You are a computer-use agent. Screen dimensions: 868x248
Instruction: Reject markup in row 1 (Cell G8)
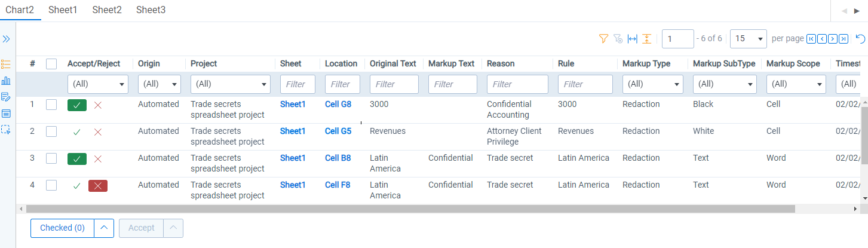[x=98, y=105]
